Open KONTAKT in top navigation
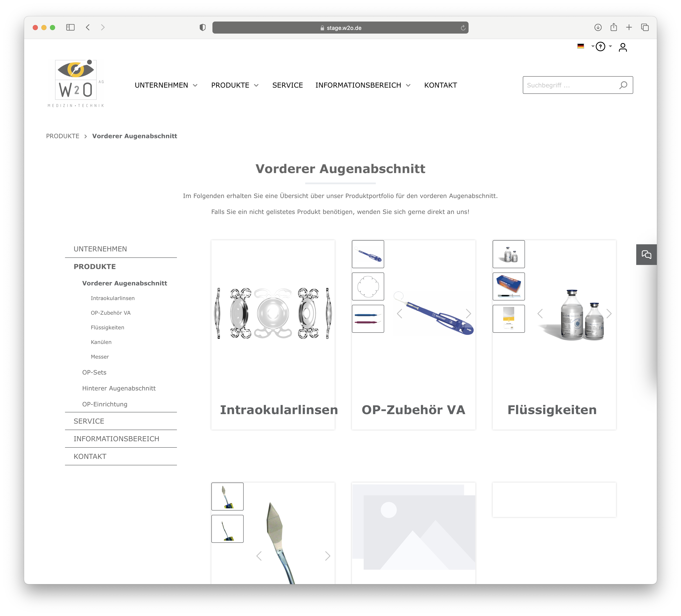The width and height of the screenshot is (681, 616). point(440,85)
